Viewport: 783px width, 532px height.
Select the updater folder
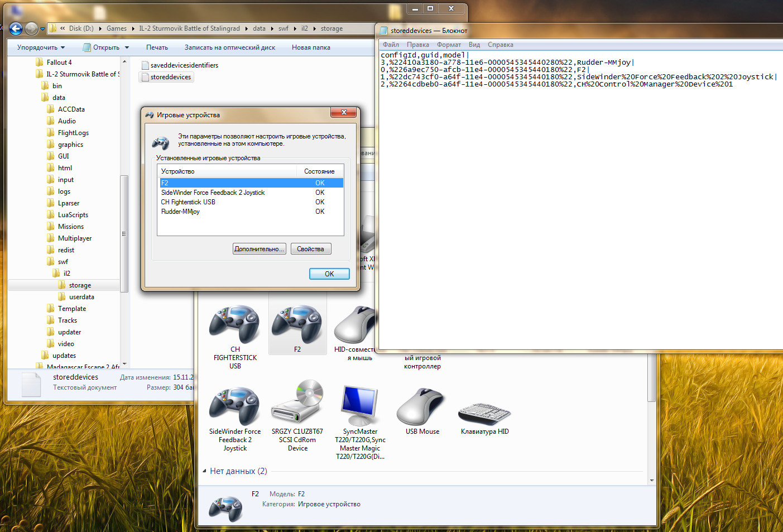(64, 332)
